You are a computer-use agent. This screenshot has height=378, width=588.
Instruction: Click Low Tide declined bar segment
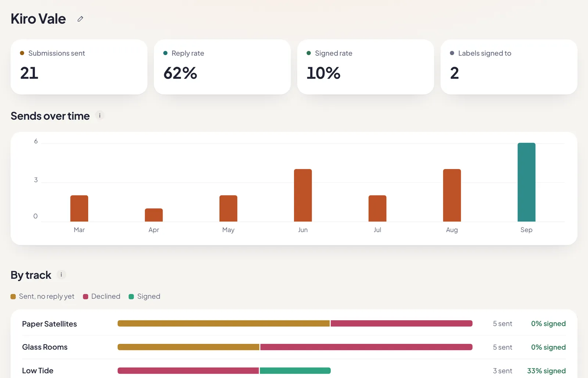coord(188,371)
